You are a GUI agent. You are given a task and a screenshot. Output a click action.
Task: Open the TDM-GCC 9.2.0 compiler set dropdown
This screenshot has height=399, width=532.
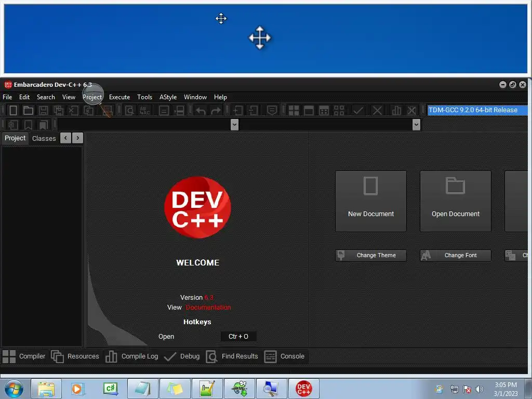click(x=477, y=110)
